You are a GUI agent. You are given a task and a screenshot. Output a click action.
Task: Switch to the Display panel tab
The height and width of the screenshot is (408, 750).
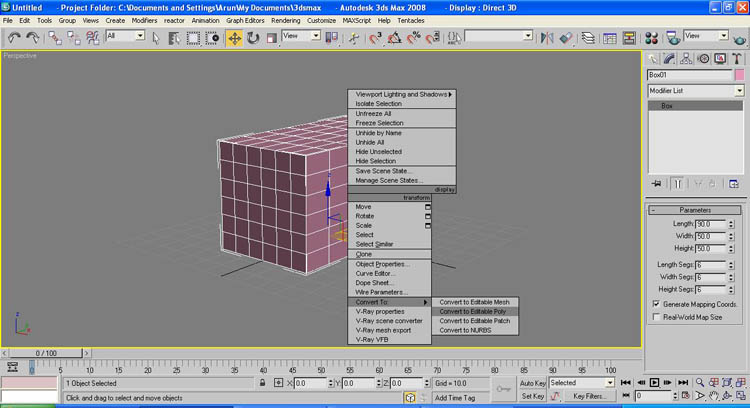(x=720, y=59)
